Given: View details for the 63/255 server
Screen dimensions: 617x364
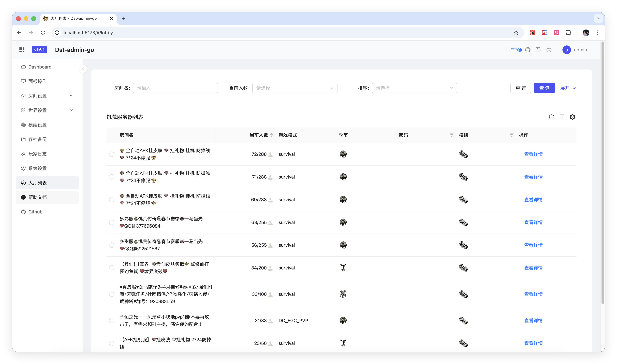Looking at the screenshot, I should tap(533, 223).
